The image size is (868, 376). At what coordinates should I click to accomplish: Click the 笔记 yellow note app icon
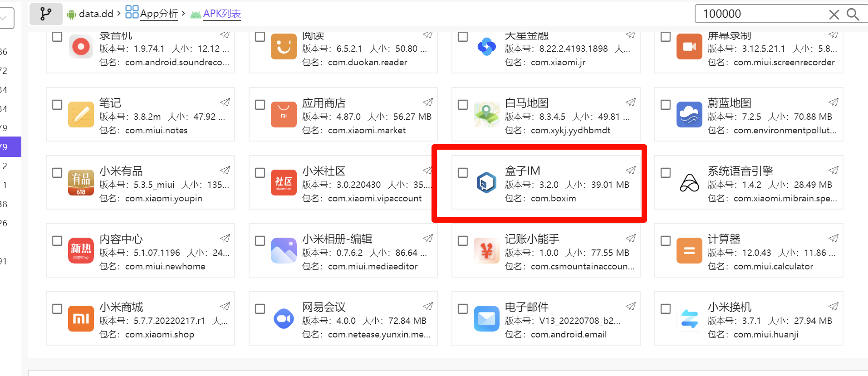click(81, 114)
